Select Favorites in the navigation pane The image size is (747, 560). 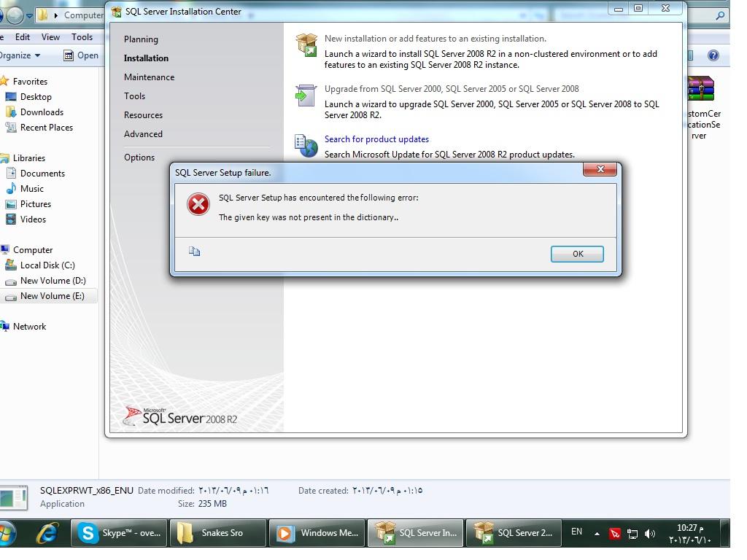click(x=30, y=82)
